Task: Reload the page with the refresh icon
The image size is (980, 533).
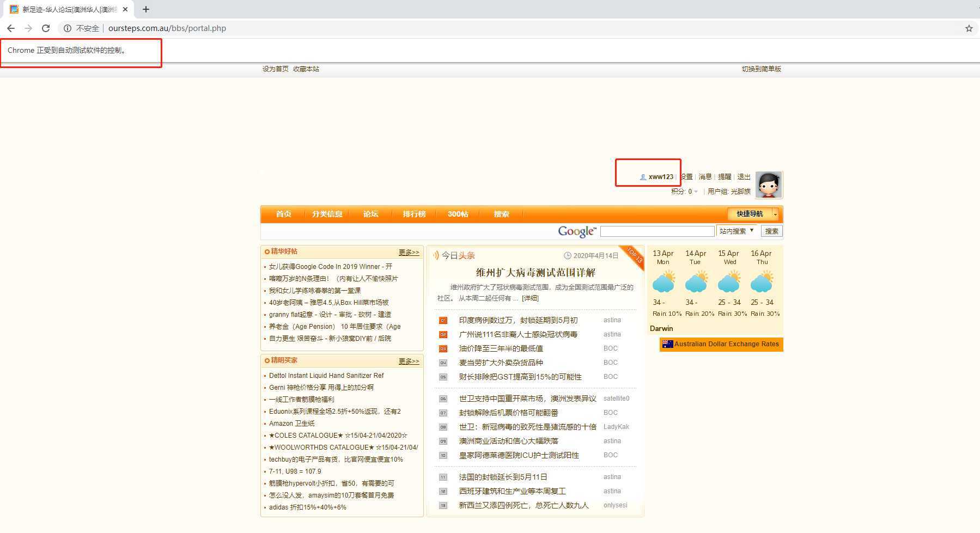Action: tap(46, 28)
